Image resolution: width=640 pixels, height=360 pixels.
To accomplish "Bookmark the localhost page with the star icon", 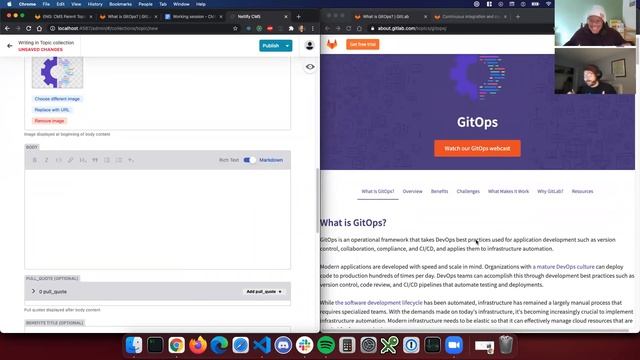I will tap(235, 29).
